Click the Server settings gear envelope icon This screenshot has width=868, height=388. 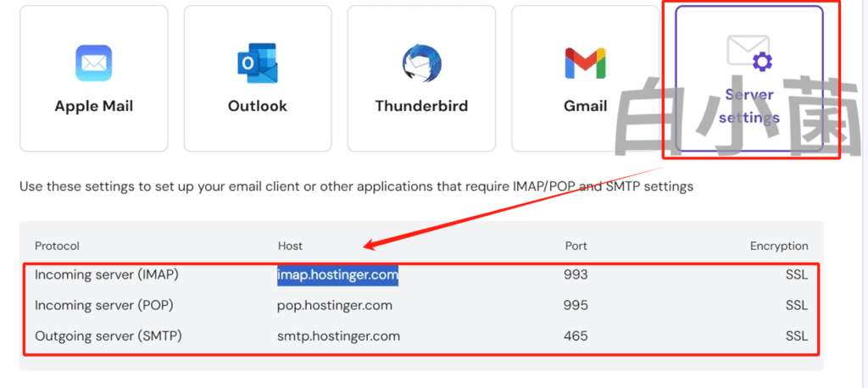(748, 54)
